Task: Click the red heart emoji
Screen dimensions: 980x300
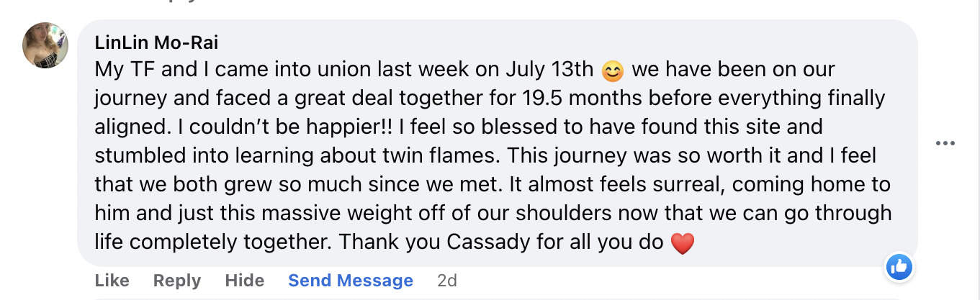Action: (x=682, y=243)
